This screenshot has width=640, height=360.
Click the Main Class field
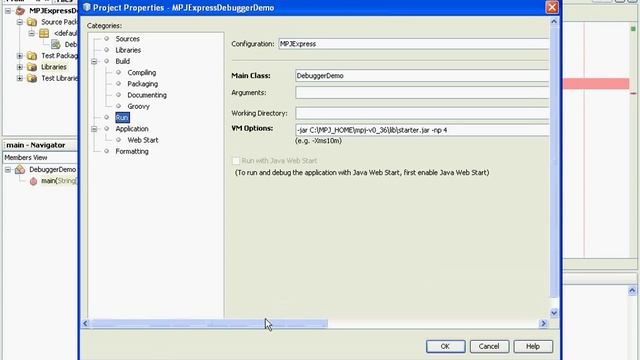[422, 76]
